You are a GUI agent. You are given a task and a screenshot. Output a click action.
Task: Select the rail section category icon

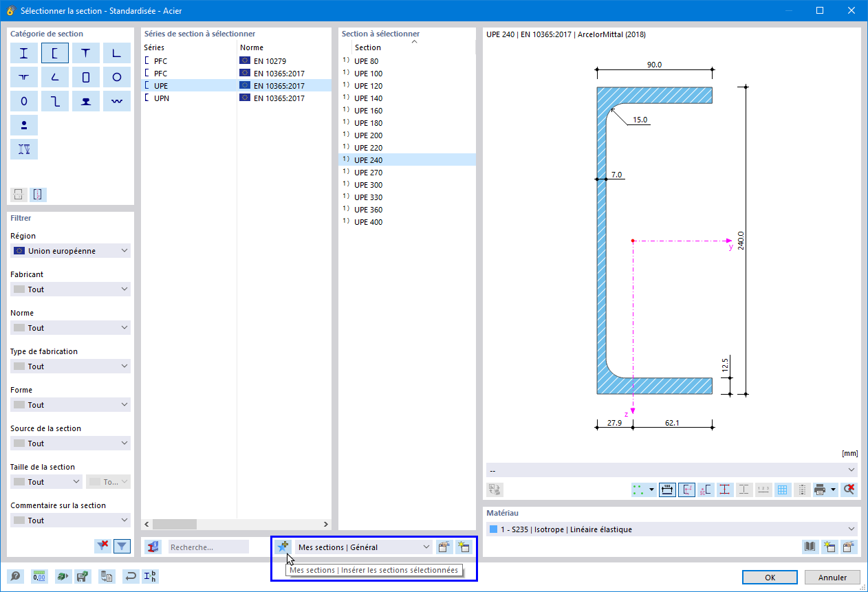coord(86,101)
